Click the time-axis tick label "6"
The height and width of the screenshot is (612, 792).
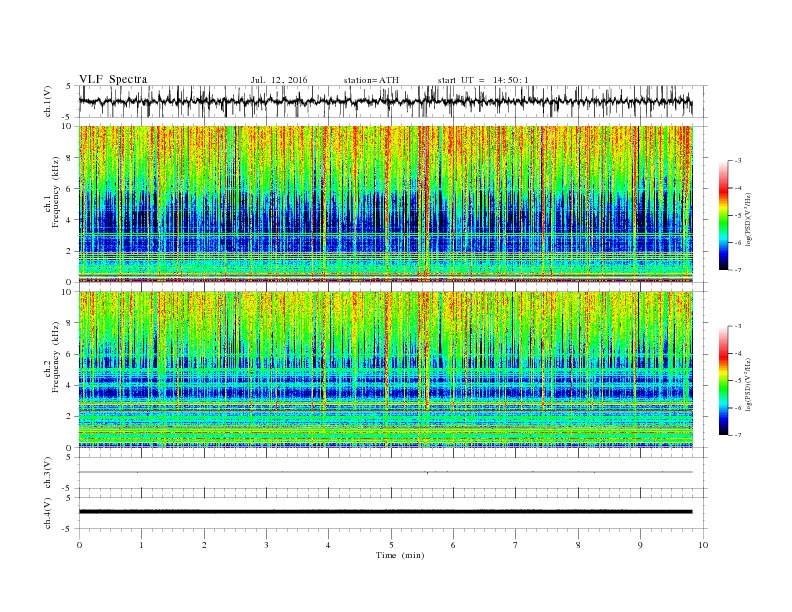pyautogui.click(x=453, y=545)
